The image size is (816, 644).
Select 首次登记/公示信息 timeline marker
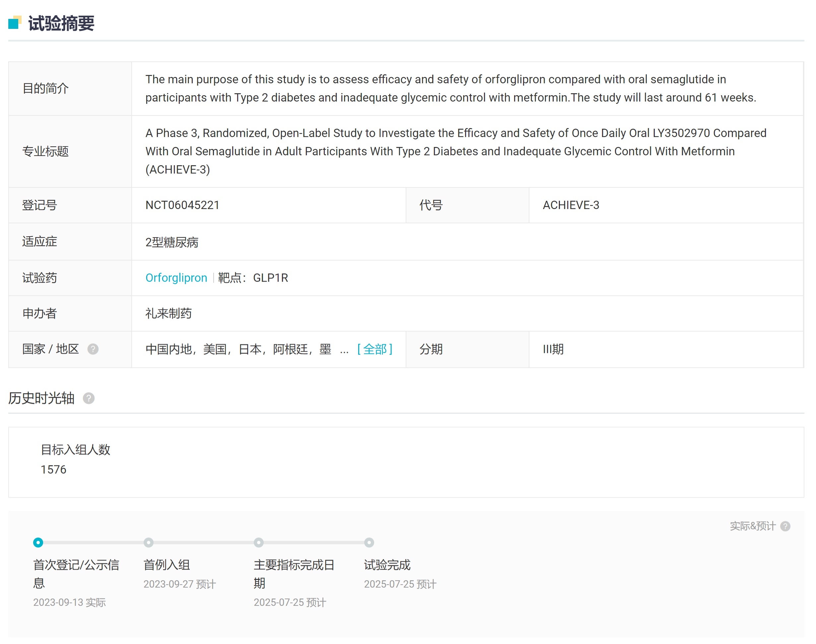coord(38,542)
